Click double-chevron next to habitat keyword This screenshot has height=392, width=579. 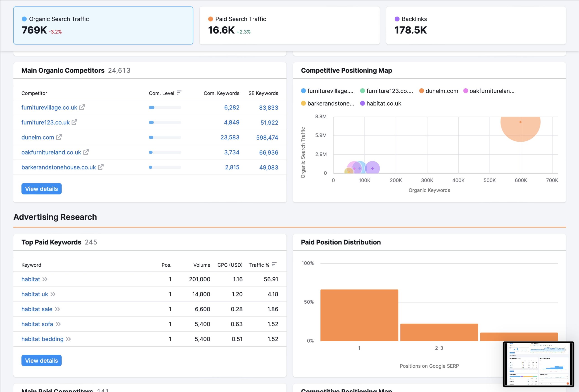click(x=45, y=279)
